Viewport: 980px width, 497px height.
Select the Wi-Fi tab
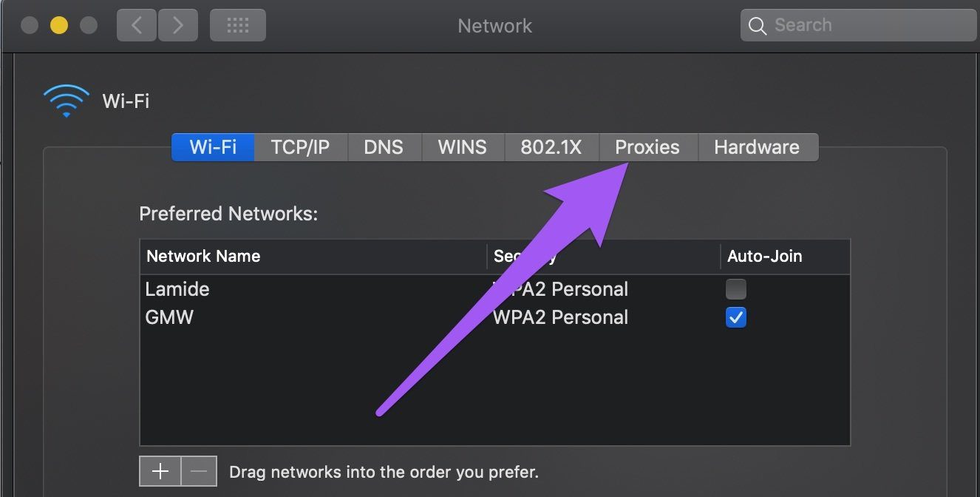(x=213, y=147)
